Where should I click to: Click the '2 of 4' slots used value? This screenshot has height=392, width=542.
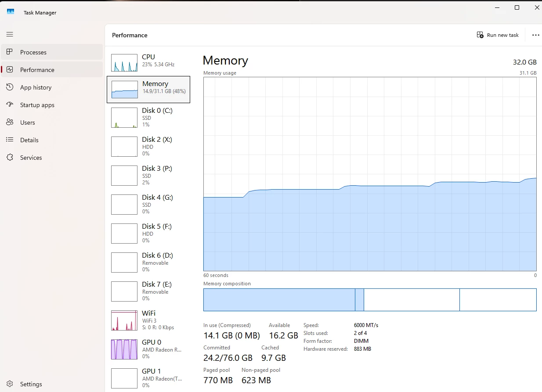(360, 333)
